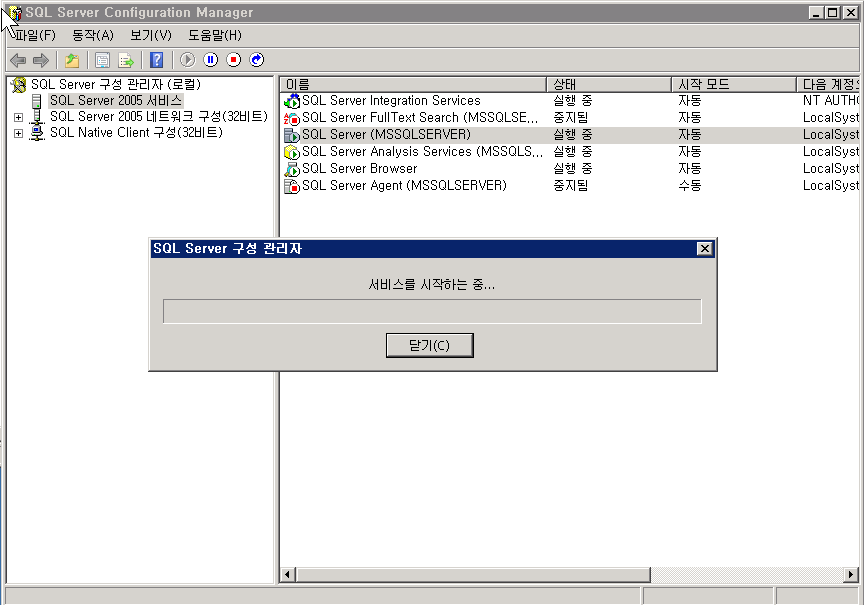Click the horizontal scrollbar thumb
Image resolution: width=864 pixels, height=605 pixels.
pos(473,575)
